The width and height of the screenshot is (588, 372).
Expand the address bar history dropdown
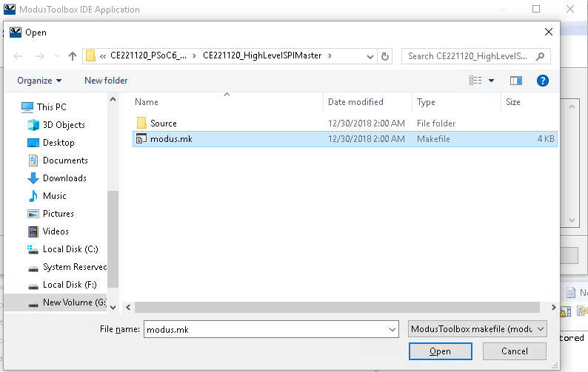pyautogui.click(x=370, y=56)
